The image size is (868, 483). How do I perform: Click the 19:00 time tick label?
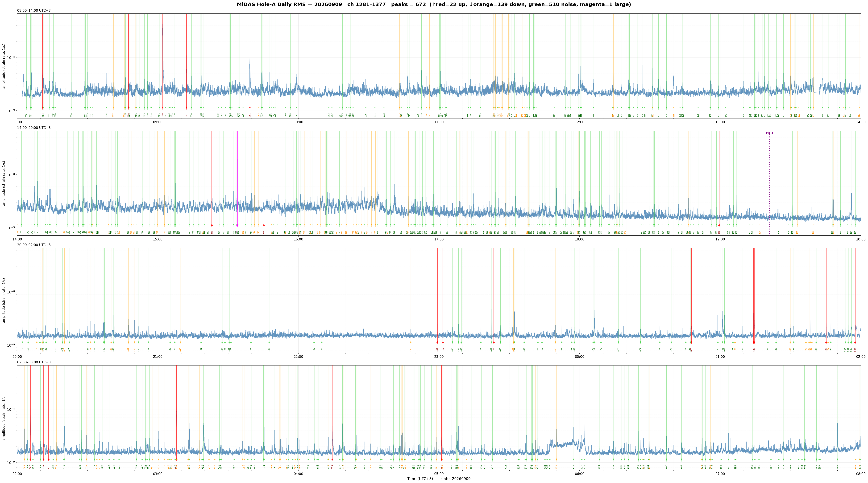tap(720, 239)
